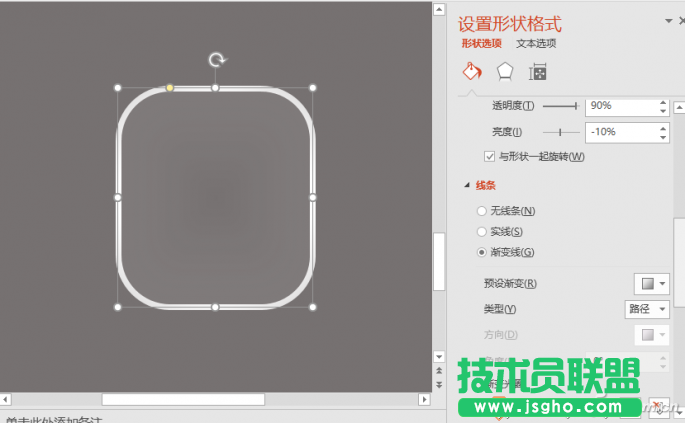Viewport: 685px width, 423px height.
Task: Click the 透明度 slider track
Action: tap(560, 105)
